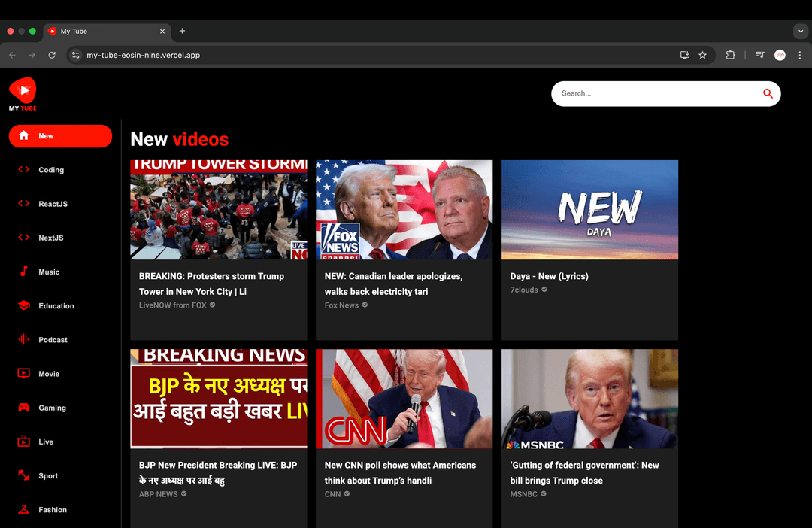Click the browser address bar URL
Screen dimensions: 812x528
[x=143, y=55]
